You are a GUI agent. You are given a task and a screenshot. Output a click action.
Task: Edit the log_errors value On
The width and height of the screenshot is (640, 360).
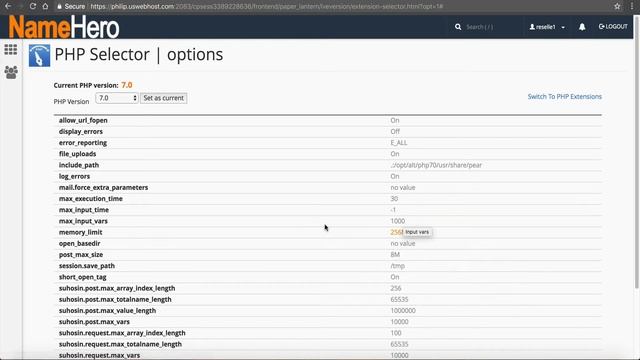coord(395,176)
